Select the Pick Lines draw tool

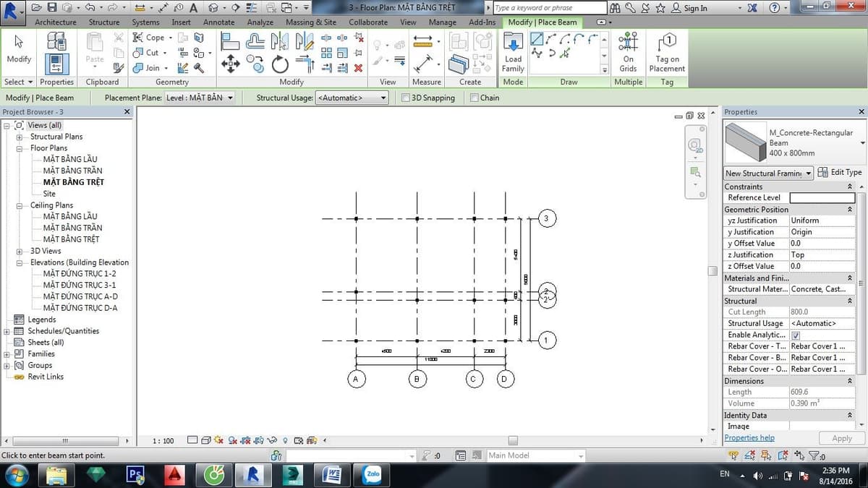tap(565, 53)
